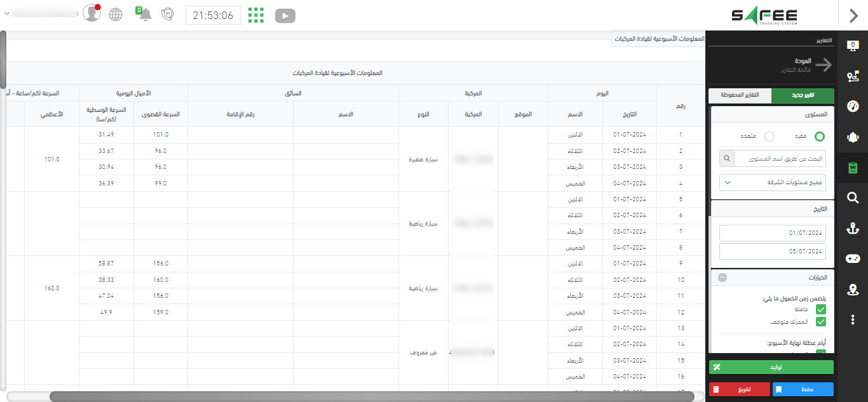Viewport: 868px width, 402px height.
Task: Expand the account dropdown chevron at top-left
Action: pyautogui.click(x=6, y=13)
